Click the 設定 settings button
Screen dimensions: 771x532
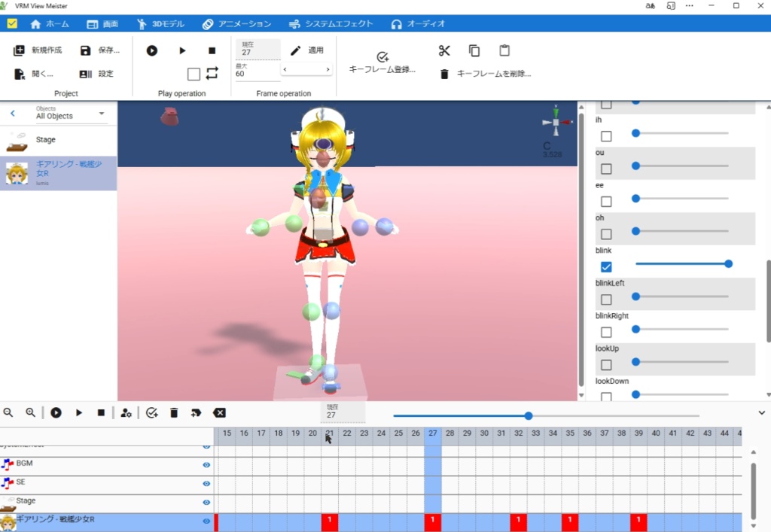click(97, 74)
